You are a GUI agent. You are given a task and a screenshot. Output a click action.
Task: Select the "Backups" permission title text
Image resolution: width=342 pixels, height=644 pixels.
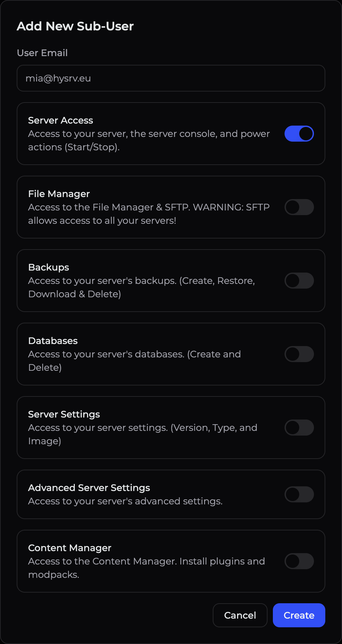point(49,267)
